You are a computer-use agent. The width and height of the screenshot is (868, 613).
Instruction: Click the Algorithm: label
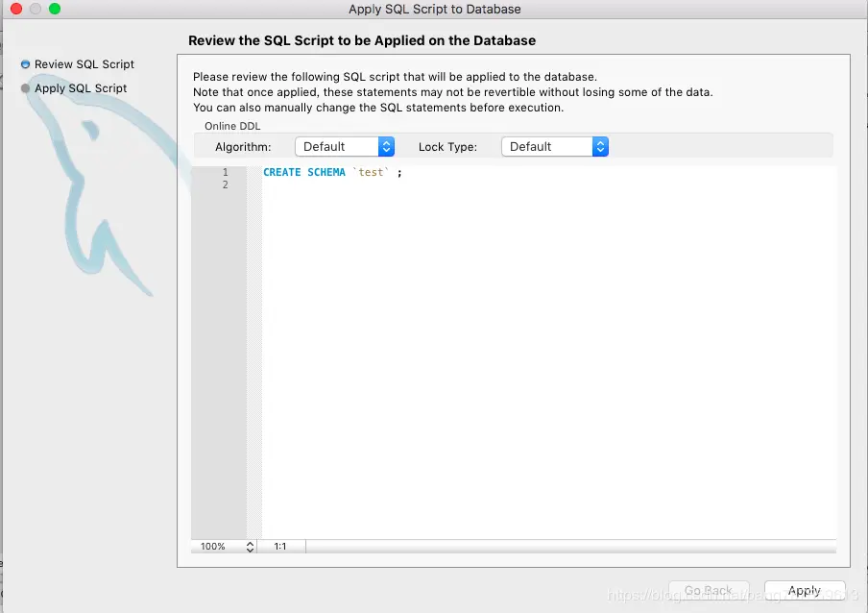point(243,147)
